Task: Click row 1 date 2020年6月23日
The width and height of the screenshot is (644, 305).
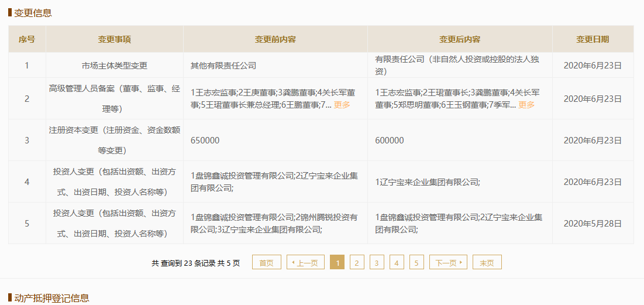Action: coord(593,65)
